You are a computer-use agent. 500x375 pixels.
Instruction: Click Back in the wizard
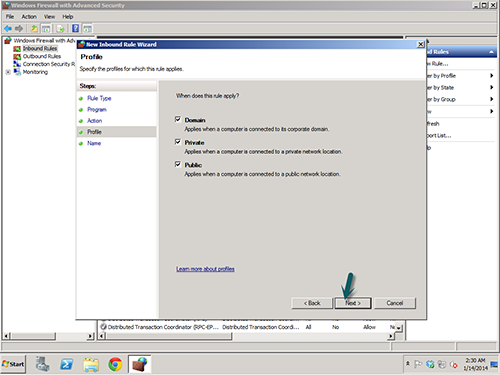click(x=312, y=303)
